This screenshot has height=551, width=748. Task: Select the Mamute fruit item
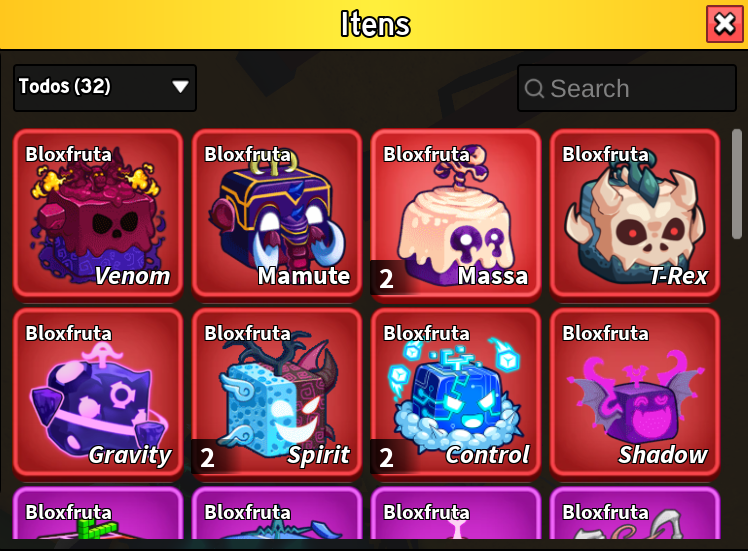click(277, 215)
